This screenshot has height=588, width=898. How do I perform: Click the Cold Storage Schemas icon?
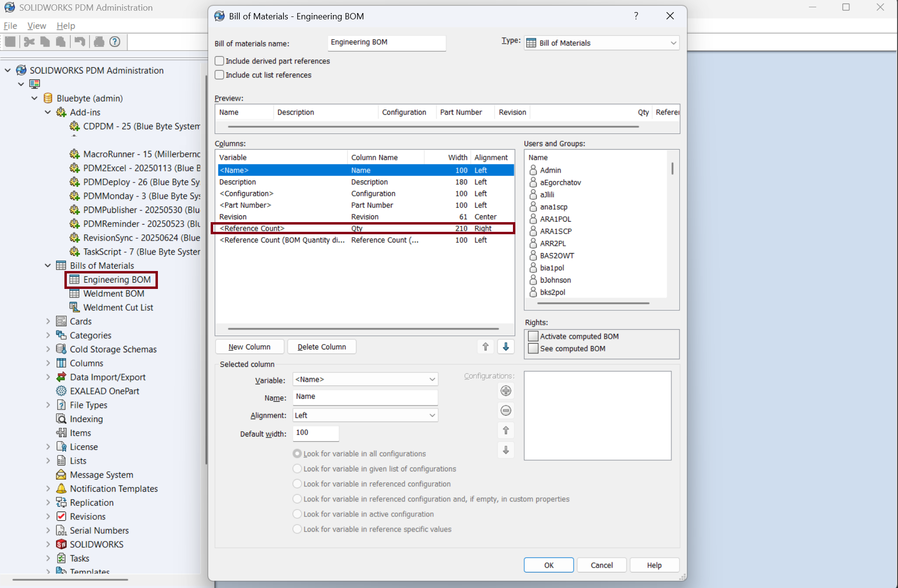(x=61, y=349)
